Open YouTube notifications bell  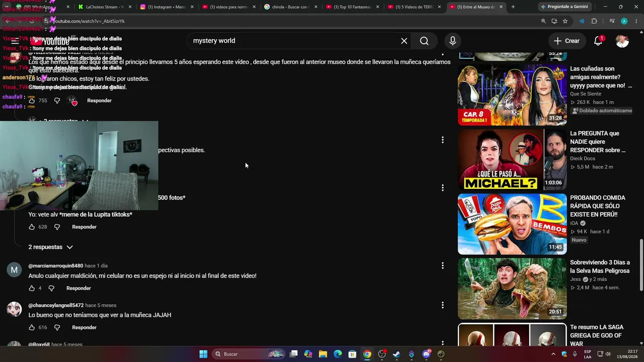(598, 41)
